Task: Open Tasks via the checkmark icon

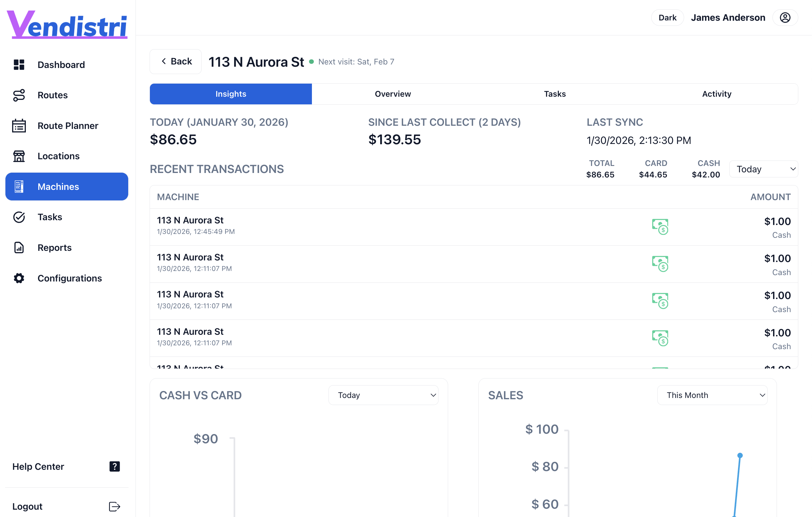Action: coord(18,217)
